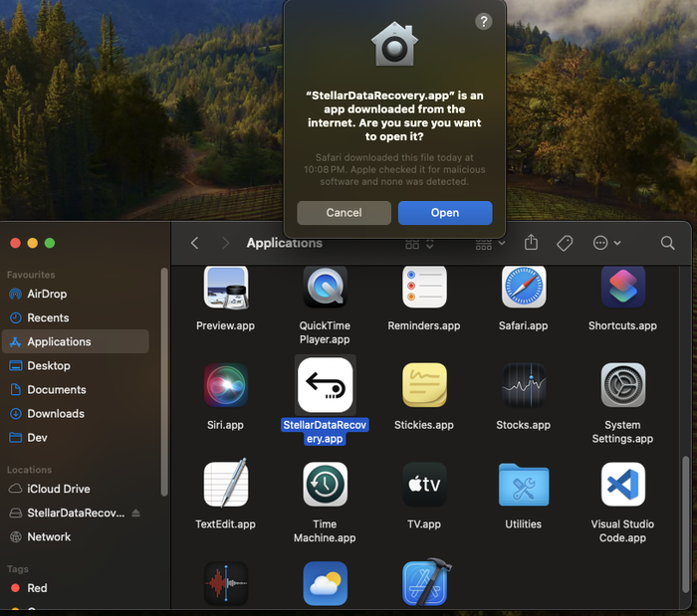The height and width of the screenshot is (616, 697).
Task: Select TextEdit.app icon
Action: 226,484
